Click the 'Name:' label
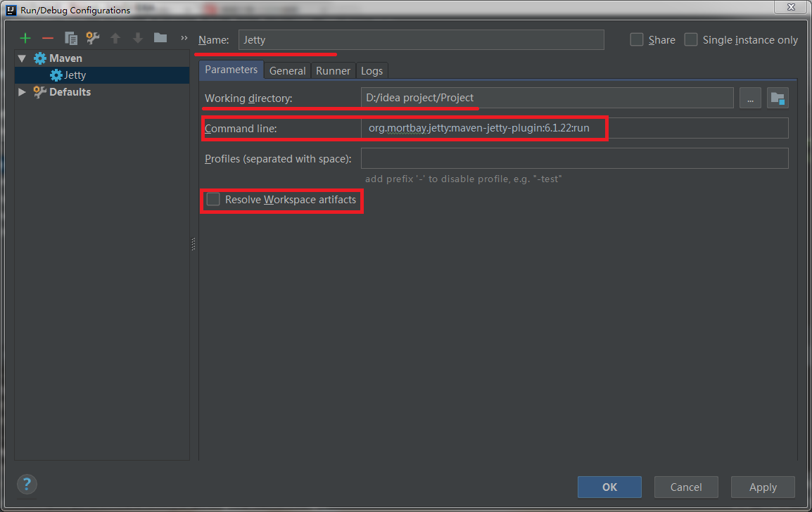 (214, 40)
